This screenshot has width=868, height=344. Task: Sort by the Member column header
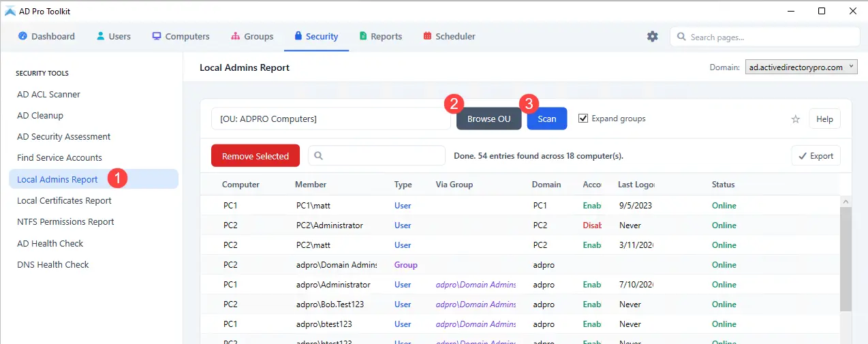[311, 185]
